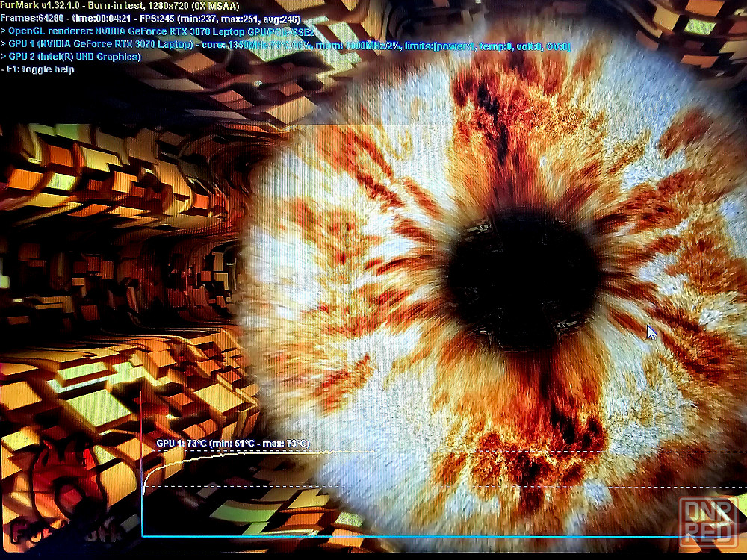Click the 'F1: toggle help' hint text
The height and width of the screenshot is (560, 747).
pyautogui.click(x=37, y=69)
